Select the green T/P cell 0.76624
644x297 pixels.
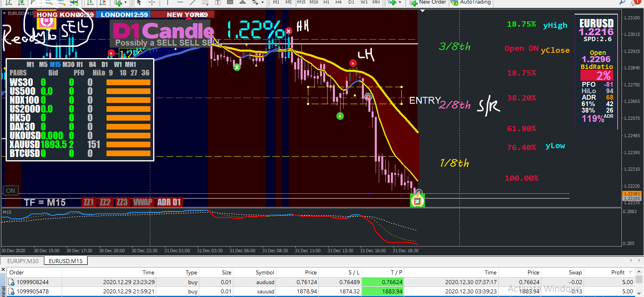pos(382,282)
